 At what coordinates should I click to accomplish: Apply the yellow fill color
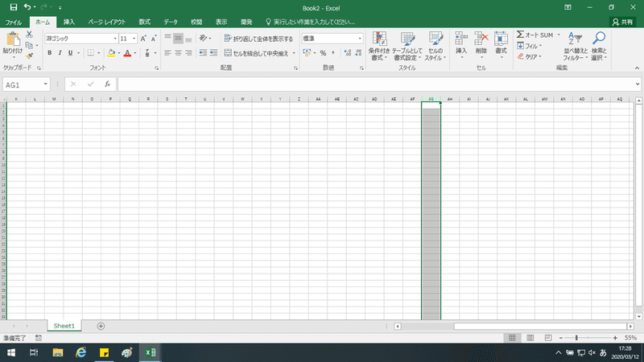111,53
